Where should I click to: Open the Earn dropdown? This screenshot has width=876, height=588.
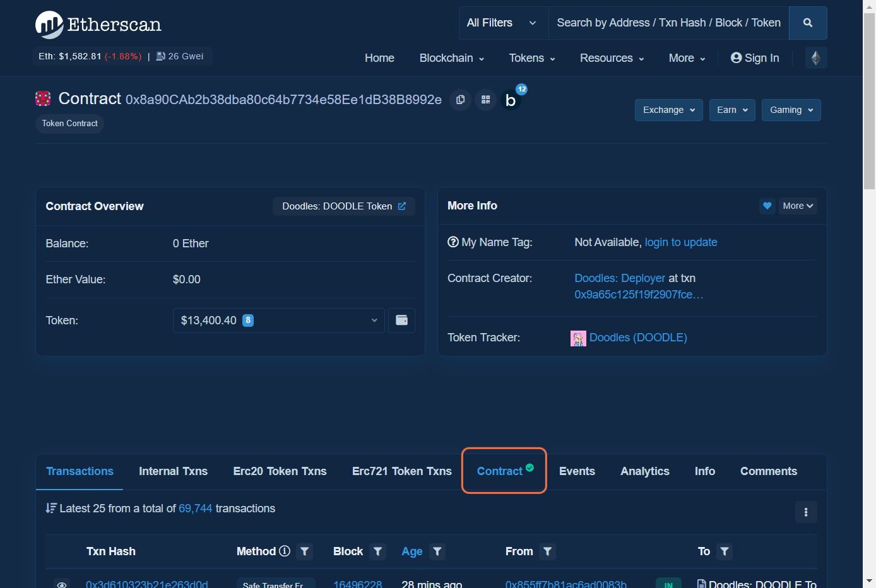coord(732,110)
